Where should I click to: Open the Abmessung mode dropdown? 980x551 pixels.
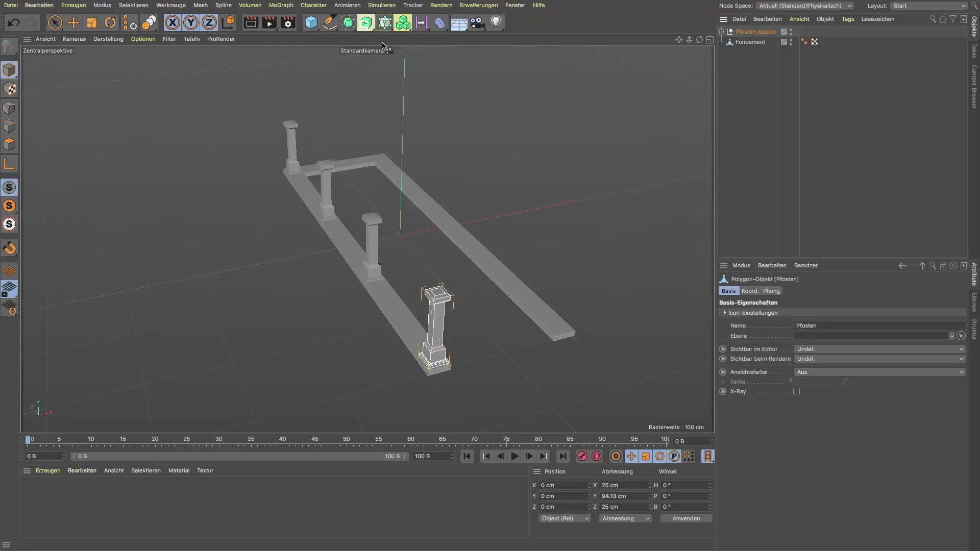(x=625, y=518)
